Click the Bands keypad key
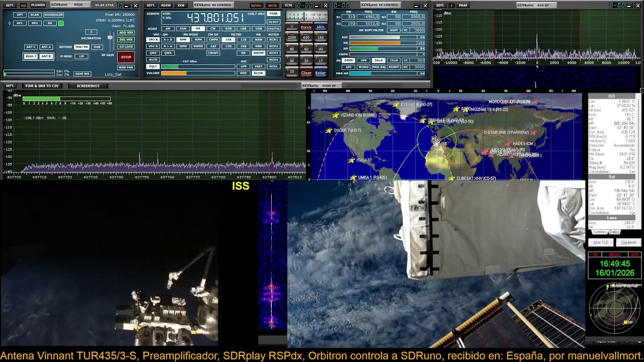The image size is (644, 362). pos(306,27)
